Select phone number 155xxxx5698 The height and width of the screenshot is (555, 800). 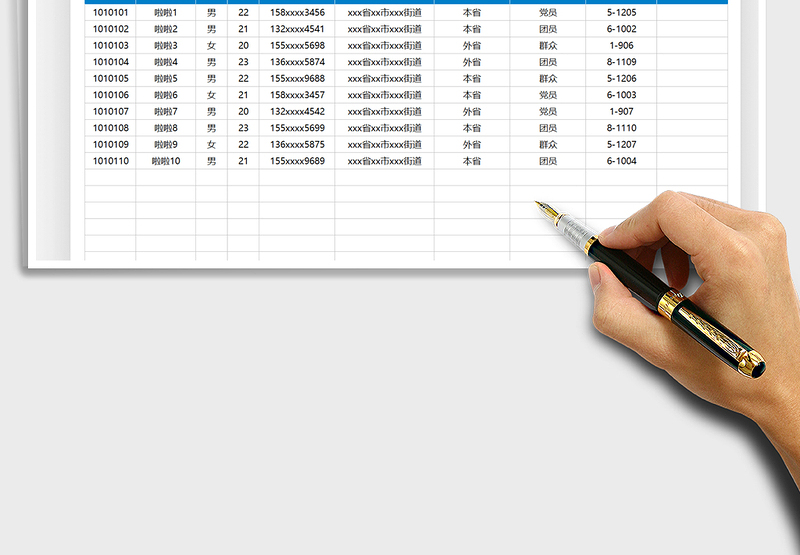pos(297,45)
